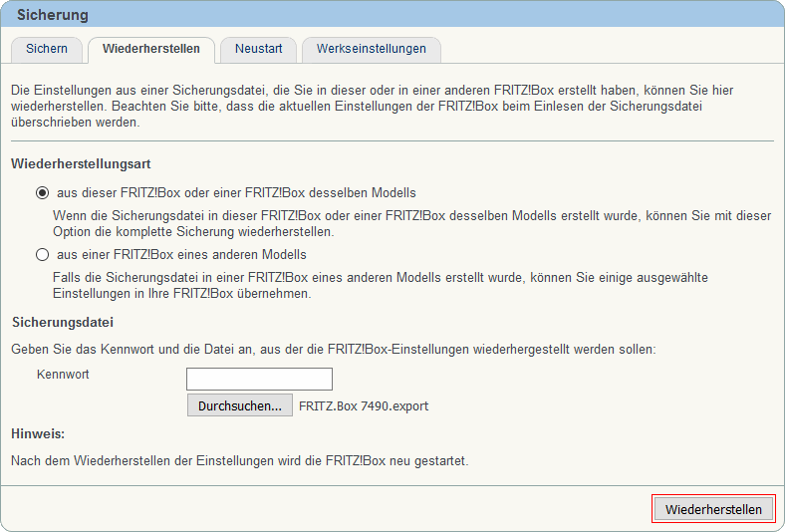Click the note 'Nach dem Wiederherstellen der Einstellungen'
The width and height of the screenshot is (785, 532).
(240, 461)
